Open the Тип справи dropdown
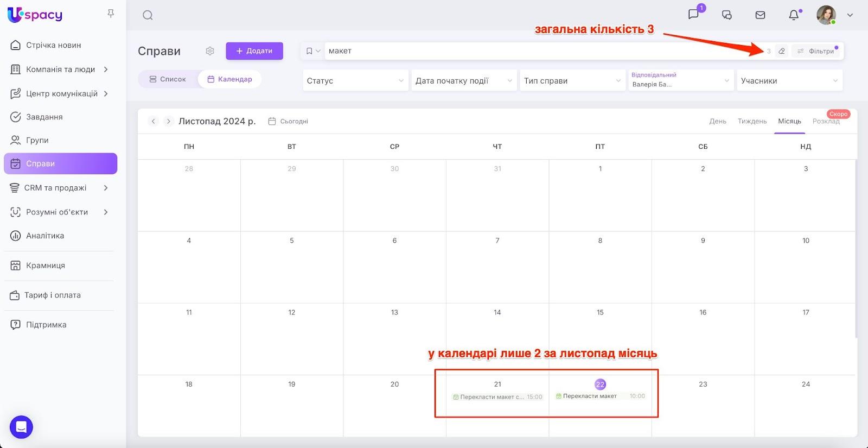This screenshot has width=868, height=448. click(572, 80)
